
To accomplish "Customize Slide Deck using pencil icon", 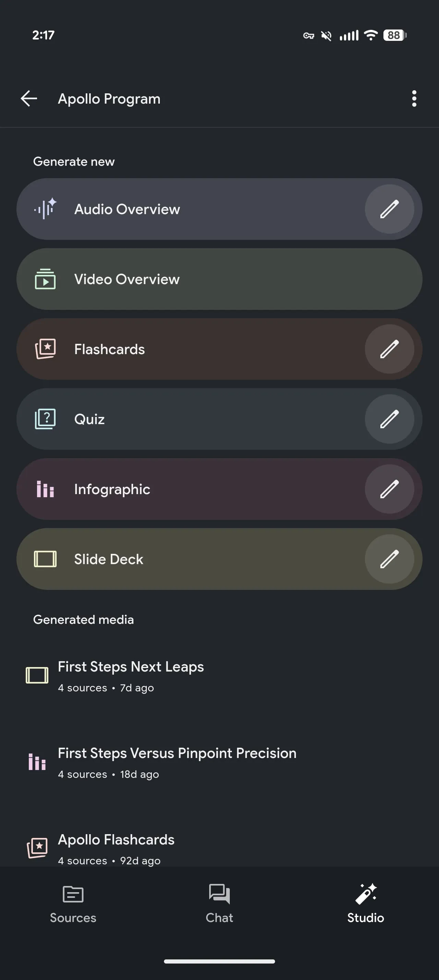I will 389,559.
